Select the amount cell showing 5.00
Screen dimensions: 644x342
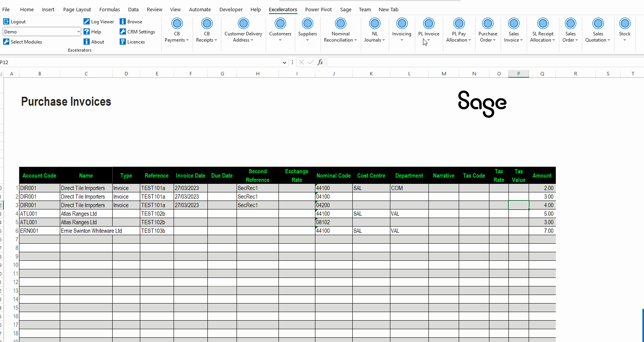pos(542,214)
